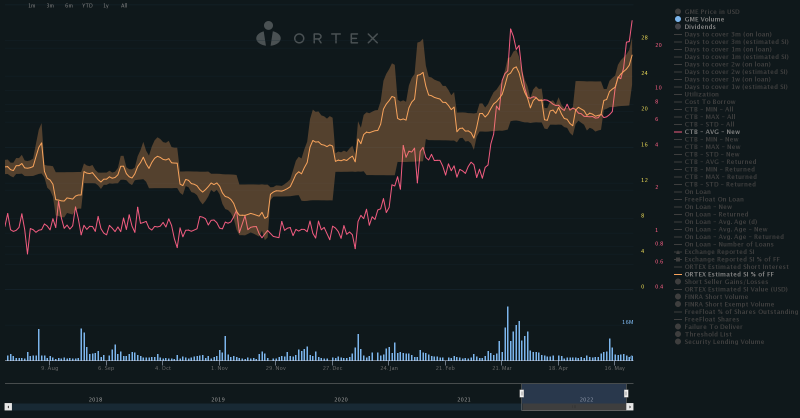Show Days to cover 1w (on loan)
Image resolution: width=800 pixels, height=418 pixels.
coord(722,79)
